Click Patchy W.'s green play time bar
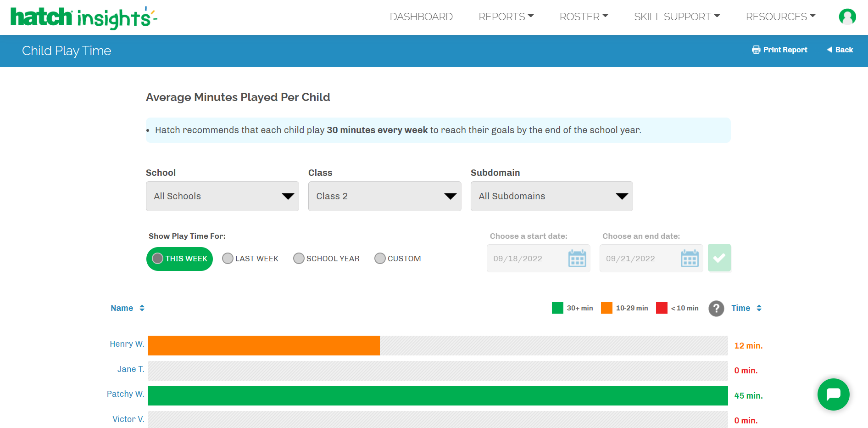Image resolution: width=868 pixels, height=428 pixels. coord(437,396)
